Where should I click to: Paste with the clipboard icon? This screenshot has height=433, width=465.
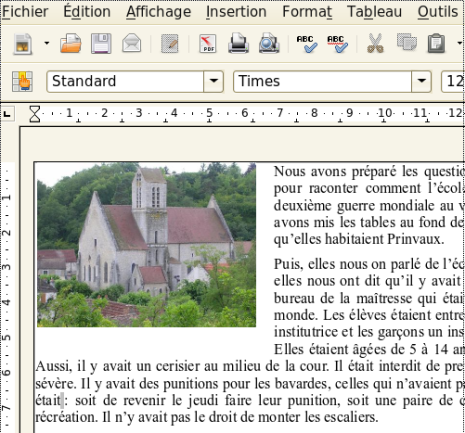[x=437, y=44]
